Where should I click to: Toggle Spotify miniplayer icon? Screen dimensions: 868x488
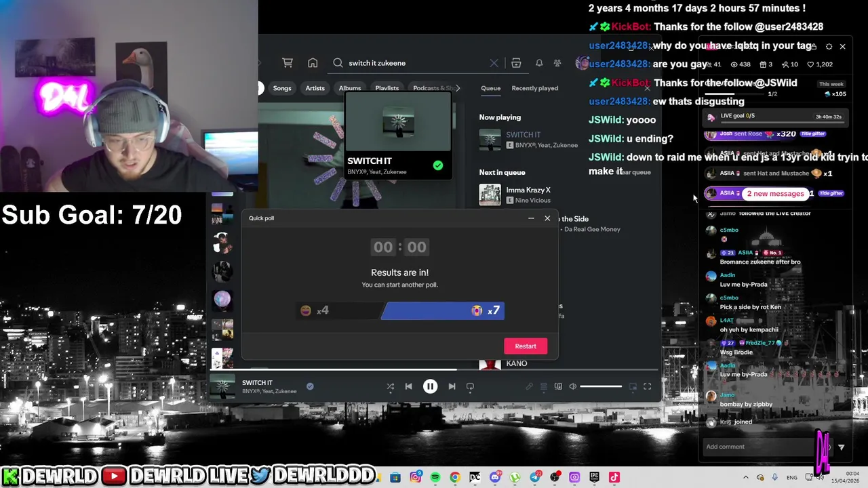(633, 386)
